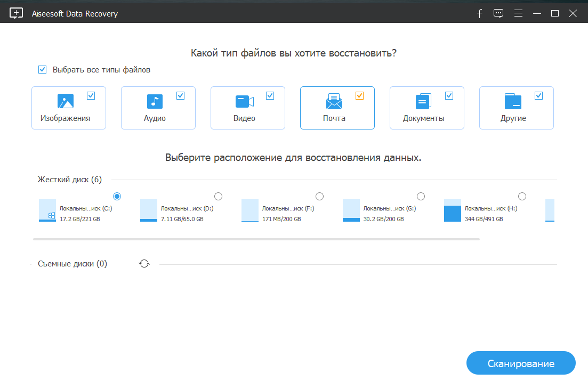
Task: Uncheck the Почта checkbox
Action: click(359, 95)
